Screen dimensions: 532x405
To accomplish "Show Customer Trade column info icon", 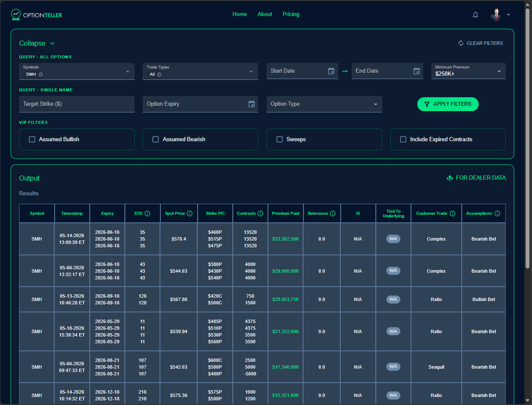I will point(452,213).
